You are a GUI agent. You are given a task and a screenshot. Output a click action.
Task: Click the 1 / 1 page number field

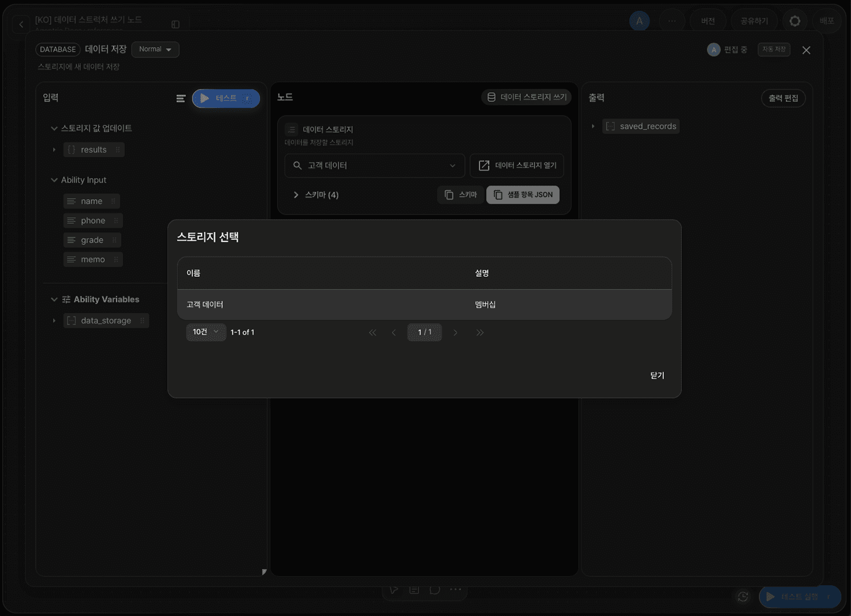coord(425,332)
